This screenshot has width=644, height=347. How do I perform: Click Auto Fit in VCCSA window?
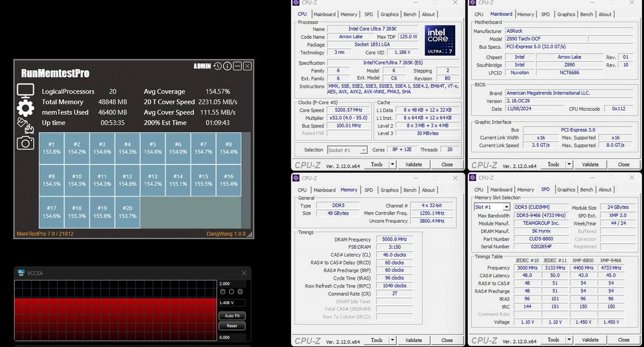232,316
